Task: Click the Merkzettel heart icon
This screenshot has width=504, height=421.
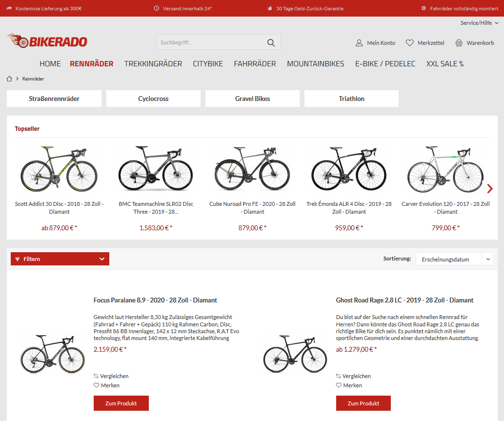Action: pos(409,43)
